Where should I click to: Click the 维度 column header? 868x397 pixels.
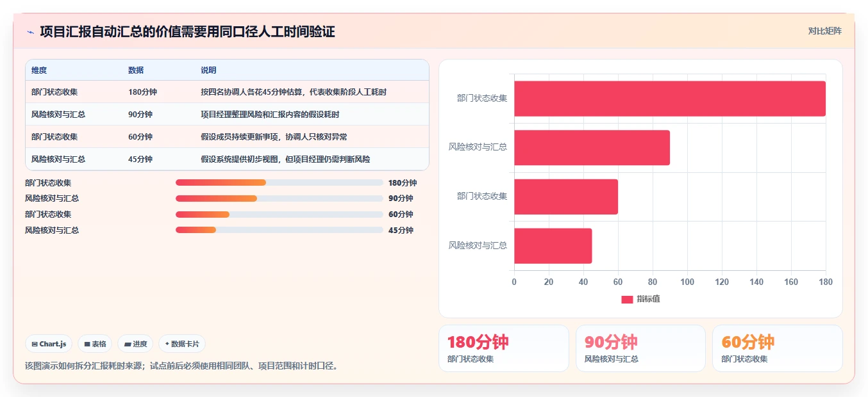point(39,70)
